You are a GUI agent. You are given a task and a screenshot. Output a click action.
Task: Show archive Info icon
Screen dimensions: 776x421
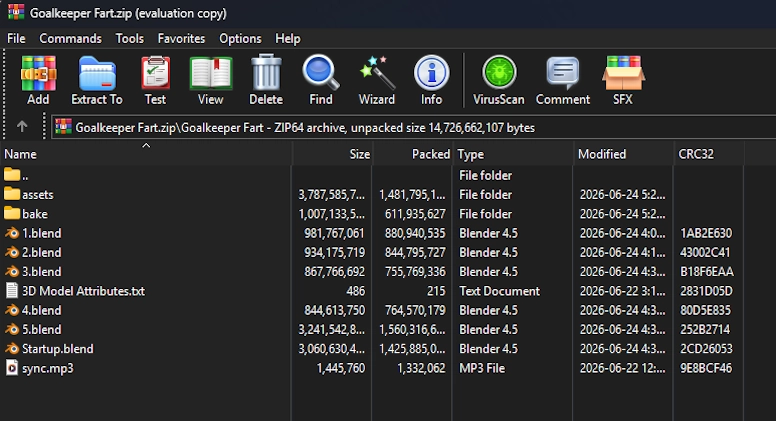point(432,80)
